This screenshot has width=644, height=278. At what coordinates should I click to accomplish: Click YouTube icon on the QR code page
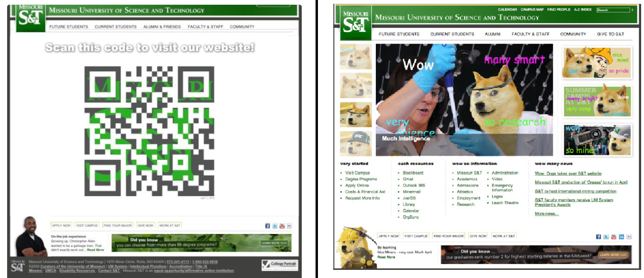point(282,226)
